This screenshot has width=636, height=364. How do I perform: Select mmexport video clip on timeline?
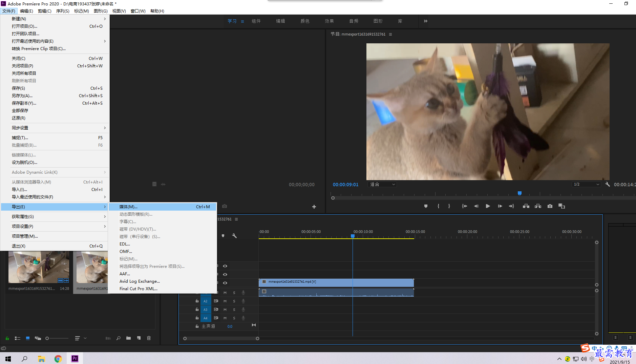[x=336, y=282]
